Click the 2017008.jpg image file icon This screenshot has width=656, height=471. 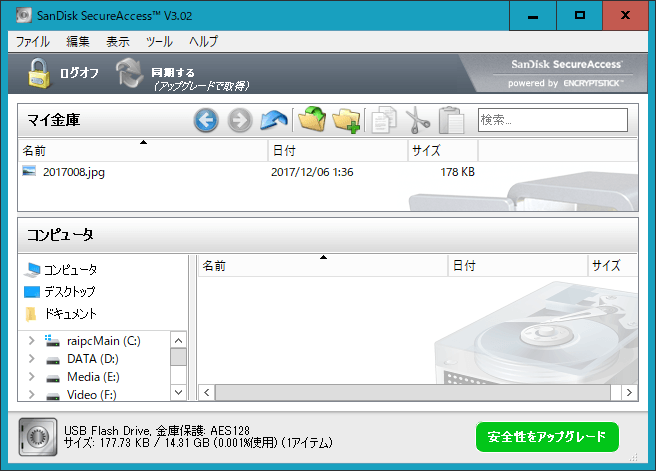point(29,171)
